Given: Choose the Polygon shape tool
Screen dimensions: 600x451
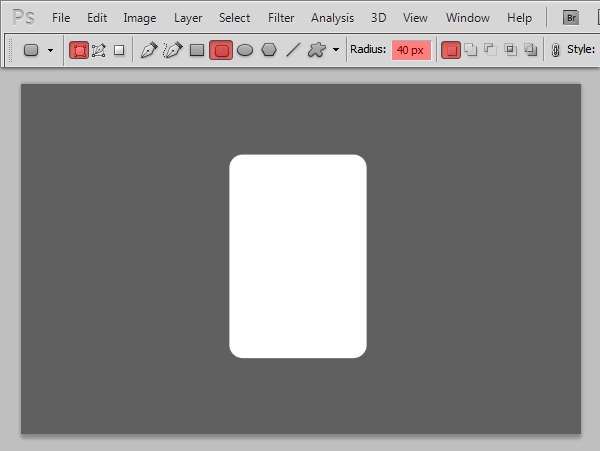Looking at the screenshot, I should (269, 50).
